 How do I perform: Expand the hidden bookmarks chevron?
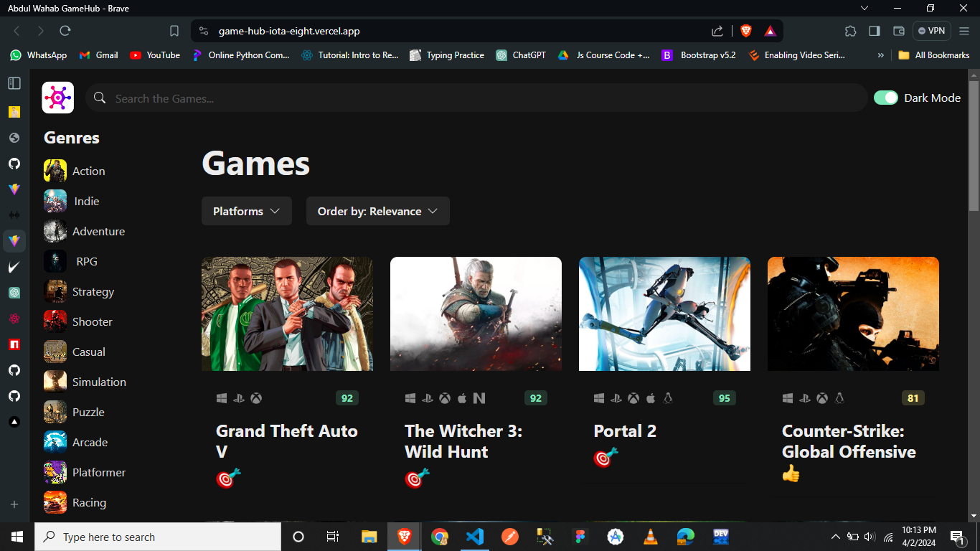point(881,55)
